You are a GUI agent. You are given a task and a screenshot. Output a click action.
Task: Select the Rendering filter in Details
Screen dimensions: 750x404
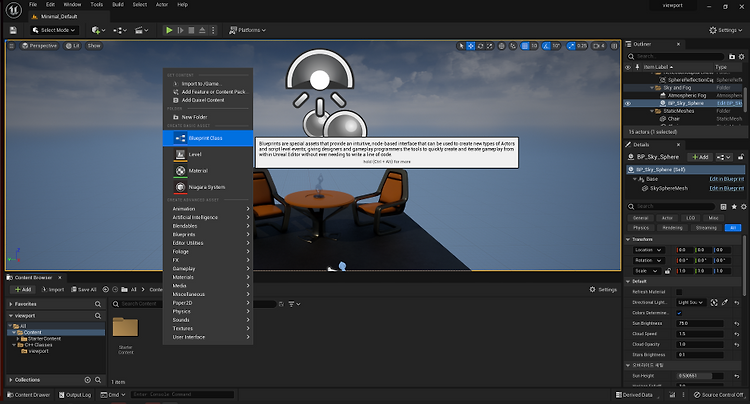click(x=672, y=228)
